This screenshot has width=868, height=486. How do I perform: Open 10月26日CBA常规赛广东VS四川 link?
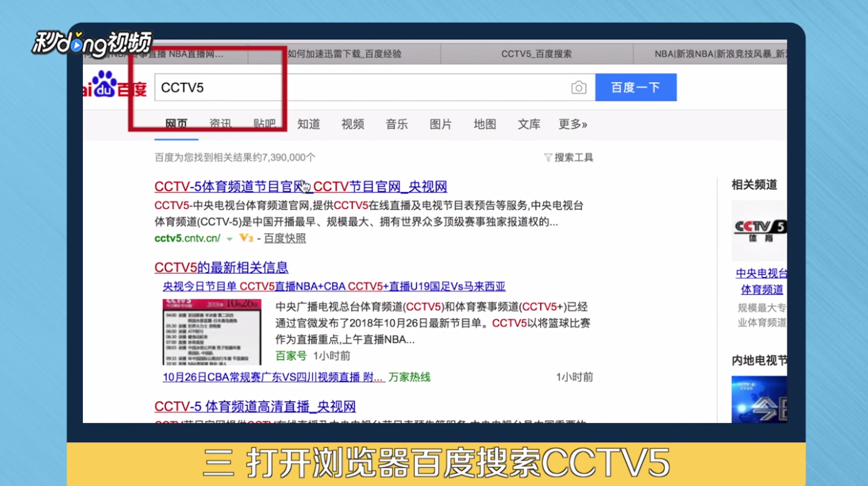click(273, 378)
